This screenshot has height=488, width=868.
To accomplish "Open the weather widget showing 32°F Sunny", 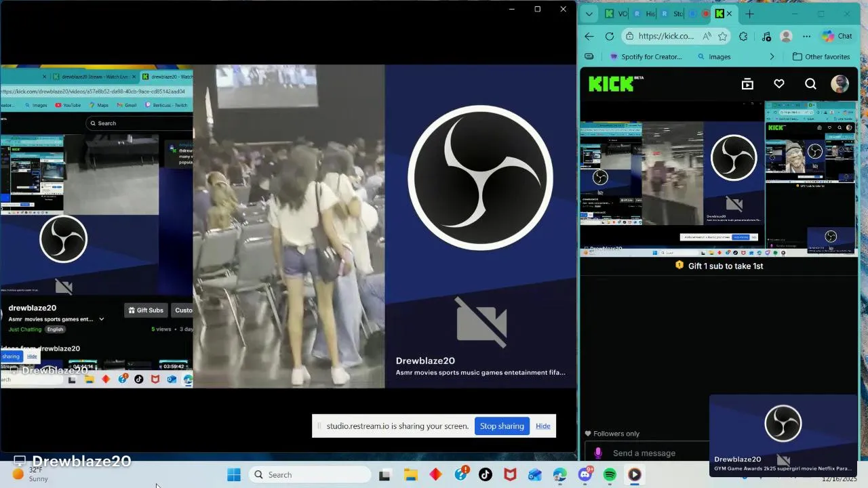I will click(x=32, y=474).
